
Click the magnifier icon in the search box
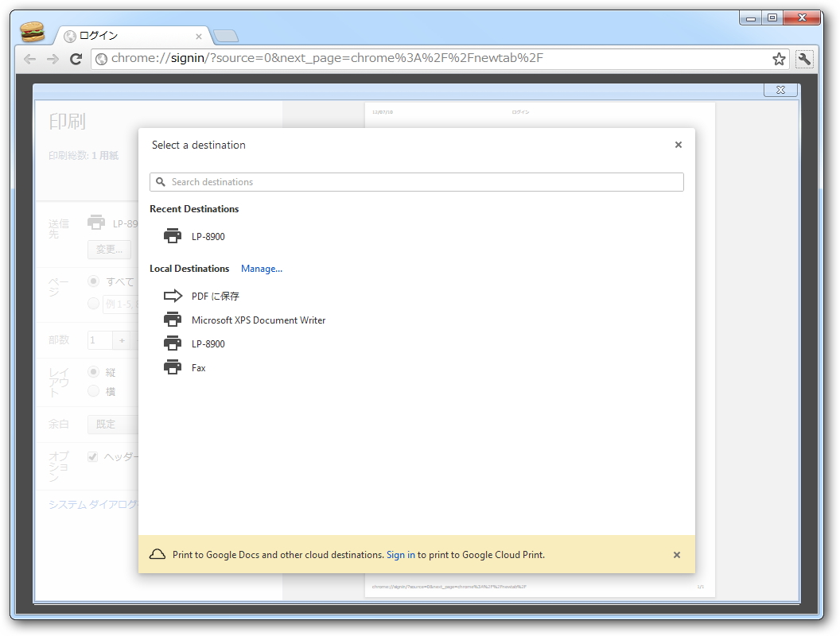(160, 182)
